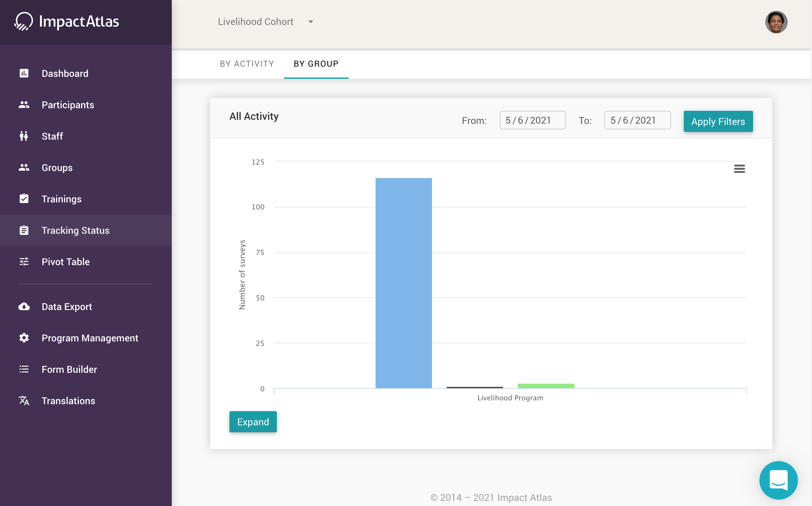Click the Translations language icon

pos(24,401)
